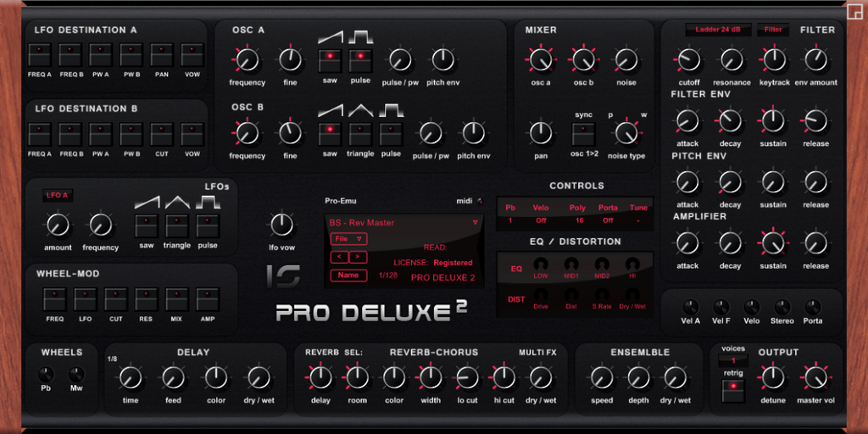868x434 pixels.
Task: Click the corner window-resize icon
Action: click(854, 12)
